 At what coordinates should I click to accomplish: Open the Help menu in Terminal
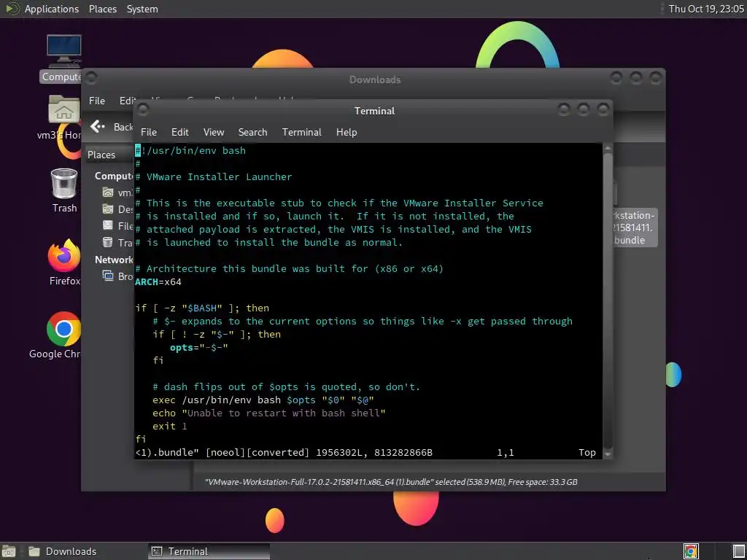[x=347, y=132]
